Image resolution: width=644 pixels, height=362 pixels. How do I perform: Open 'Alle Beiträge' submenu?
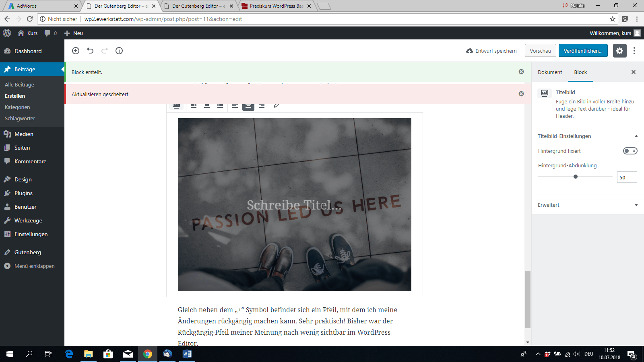point(19,84)
